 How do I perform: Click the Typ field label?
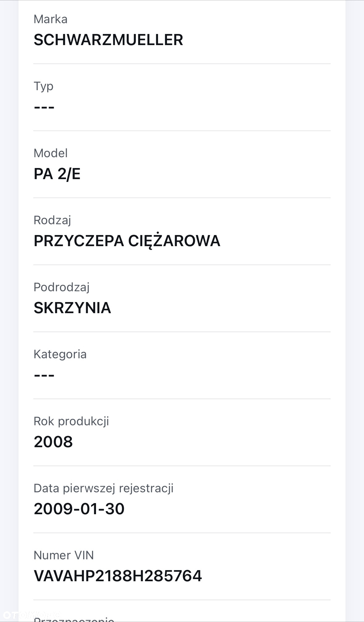point(44,86)
